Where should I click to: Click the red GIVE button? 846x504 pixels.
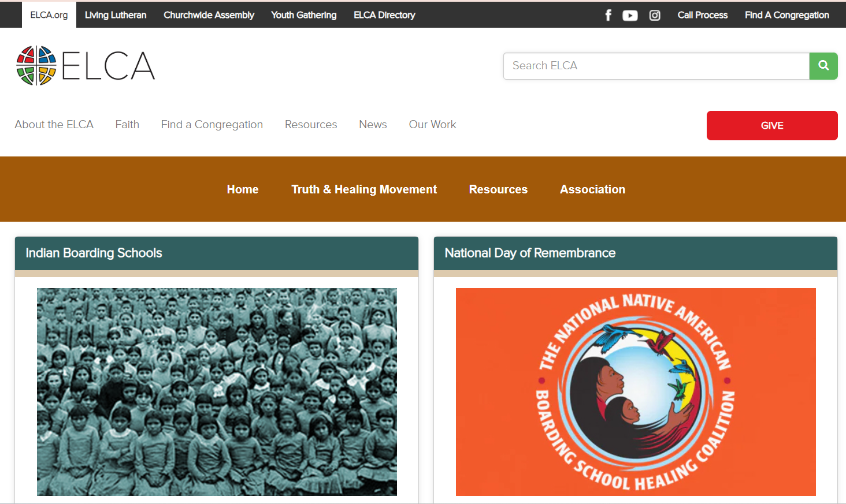click(x=772, y=125)
